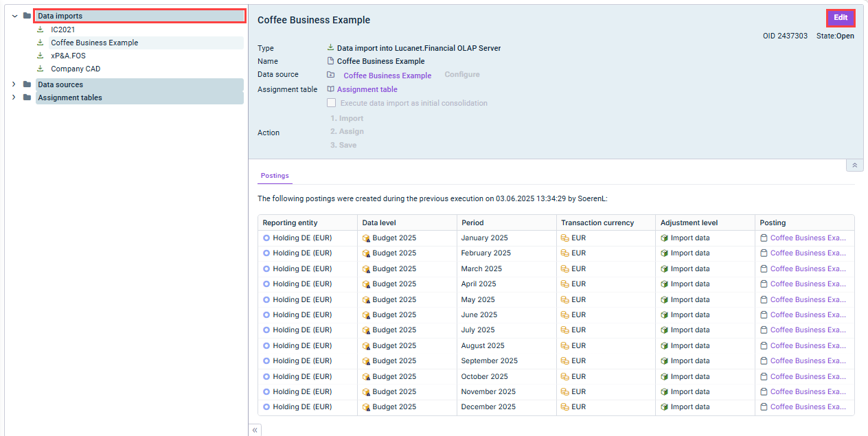The width and height of the screenshot is (868, 436).
Task: Switch to the Postings tab
Action: (275, 176)
